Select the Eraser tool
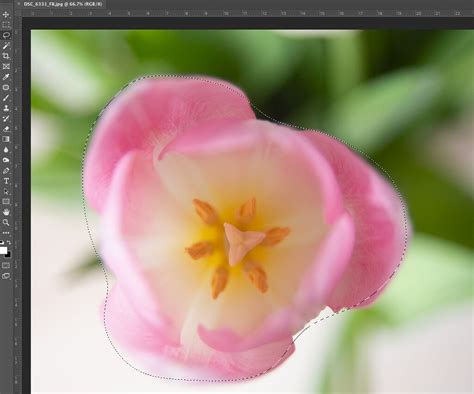 [6, 129]
